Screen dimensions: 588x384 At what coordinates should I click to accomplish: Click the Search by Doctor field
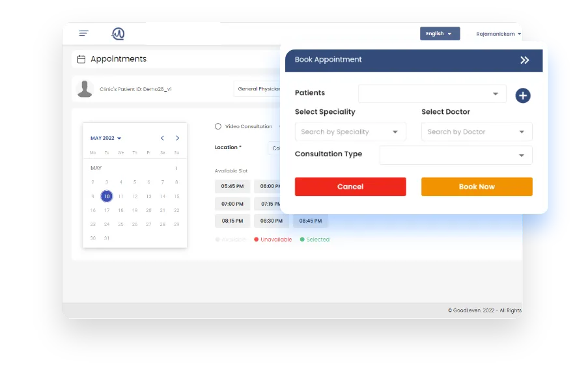(x=477, y=131)
